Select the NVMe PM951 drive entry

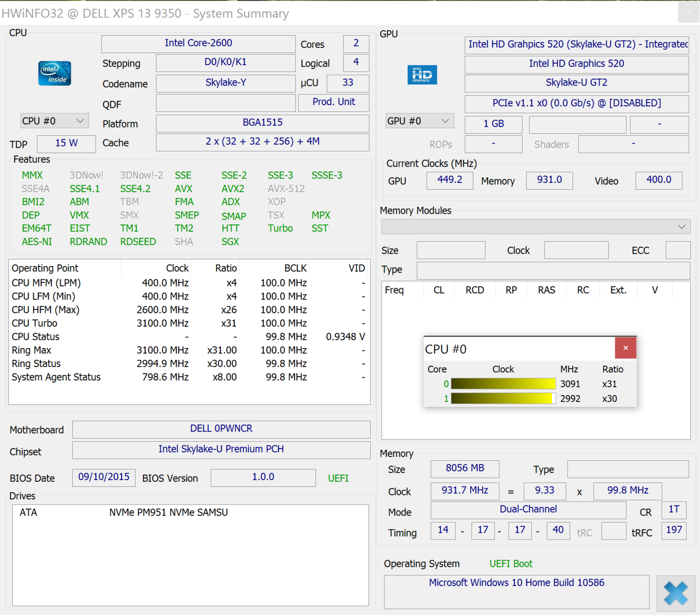tap(190, 512)
